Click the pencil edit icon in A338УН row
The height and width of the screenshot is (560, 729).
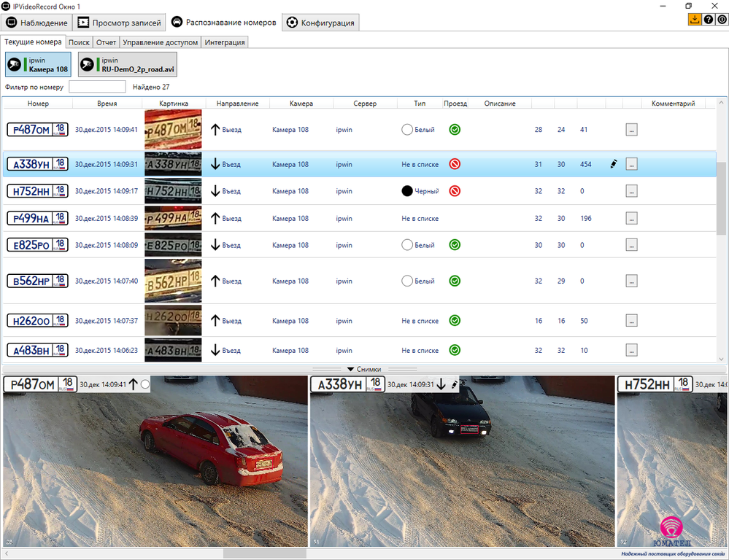click(613, 165)
